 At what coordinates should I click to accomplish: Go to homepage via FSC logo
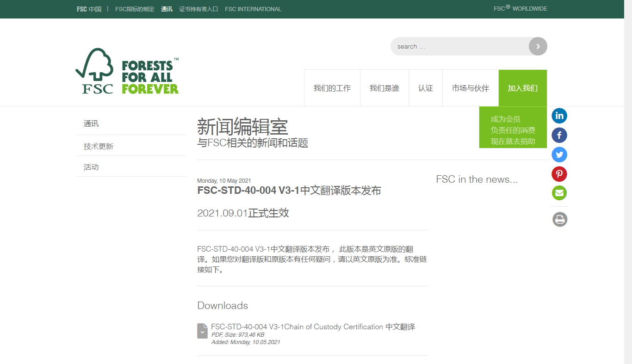pyautogui.click(x=127, y=71)
